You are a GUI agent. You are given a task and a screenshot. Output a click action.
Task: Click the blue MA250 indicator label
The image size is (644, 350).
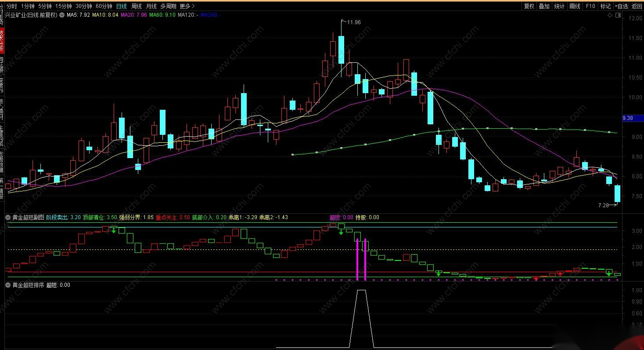(x=211, y=15)
